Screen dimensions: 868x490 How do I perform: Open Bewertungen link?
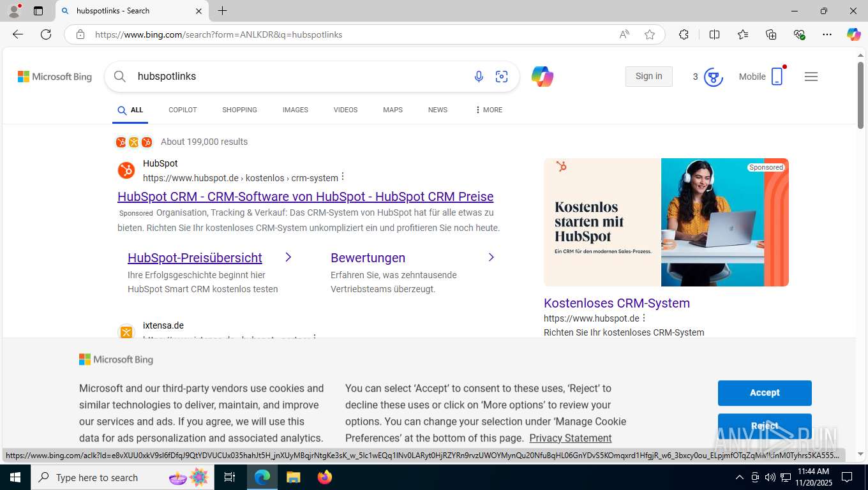368,258
